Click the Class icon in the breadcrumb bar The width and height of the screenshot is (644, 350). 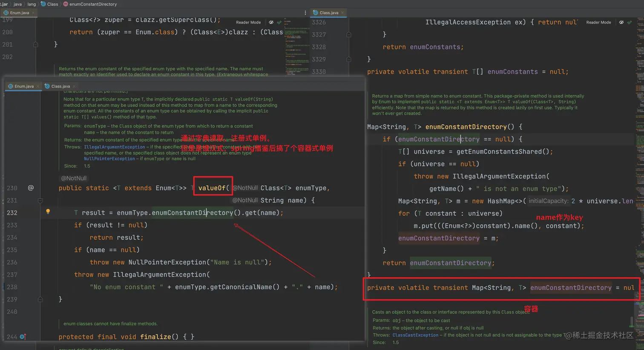[x=43, y=4]
